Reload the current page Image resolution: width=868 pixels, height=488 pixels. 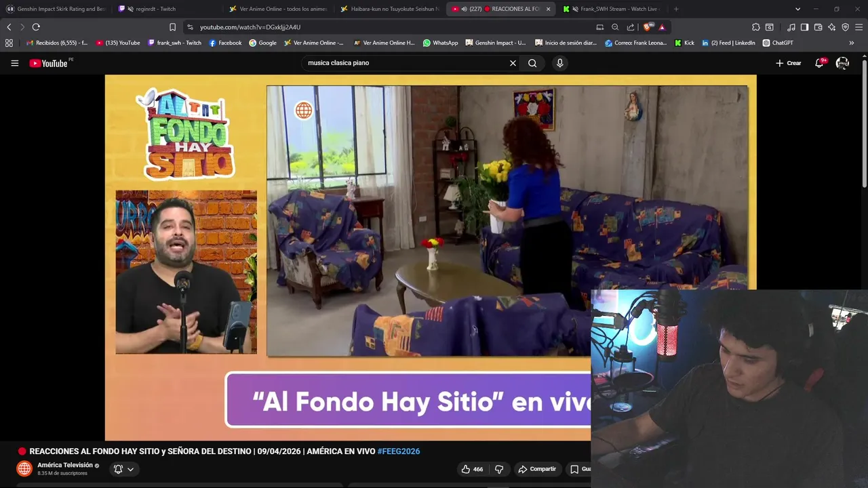36,27
